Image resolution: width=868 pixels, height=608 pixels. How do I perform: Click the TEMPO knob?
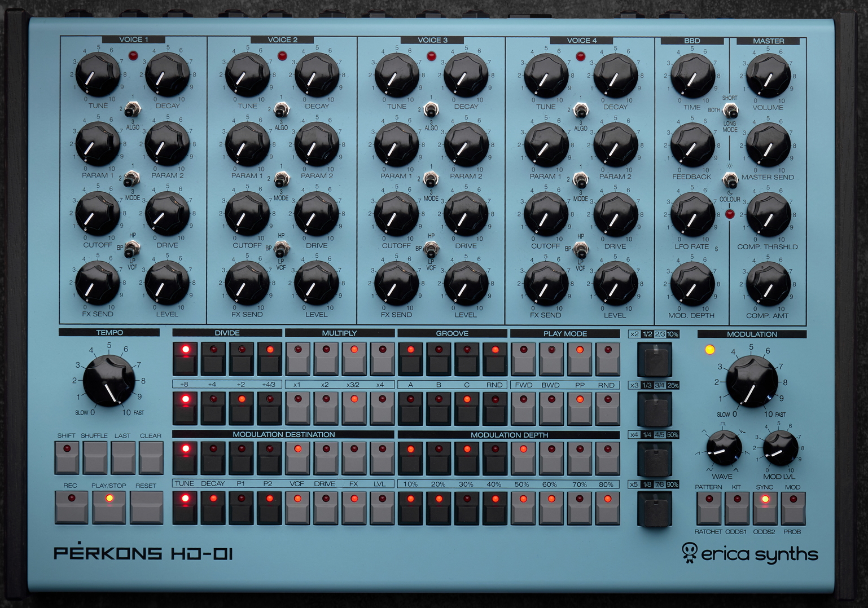[x=109, y=381]
